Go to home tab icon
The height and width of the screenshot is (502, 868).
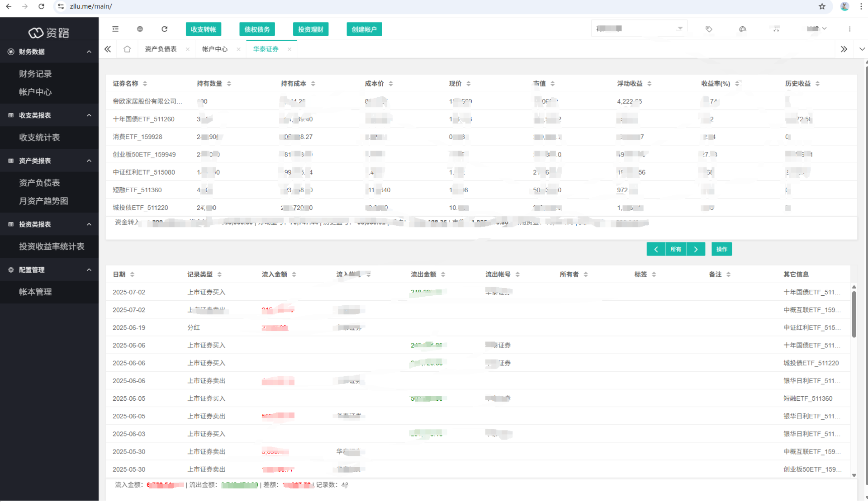(x=127, y=49)
